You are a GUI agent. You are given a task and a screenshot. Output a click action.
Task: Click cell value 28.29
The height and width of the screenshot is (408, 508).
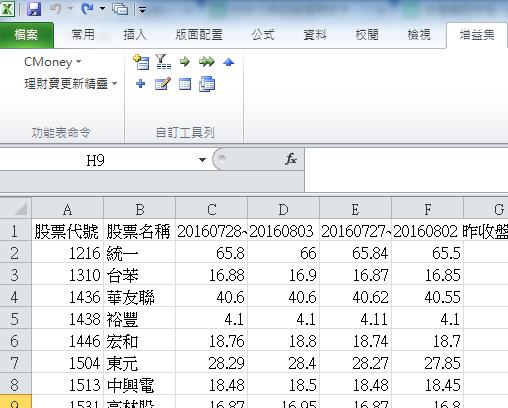coord(212,363)
